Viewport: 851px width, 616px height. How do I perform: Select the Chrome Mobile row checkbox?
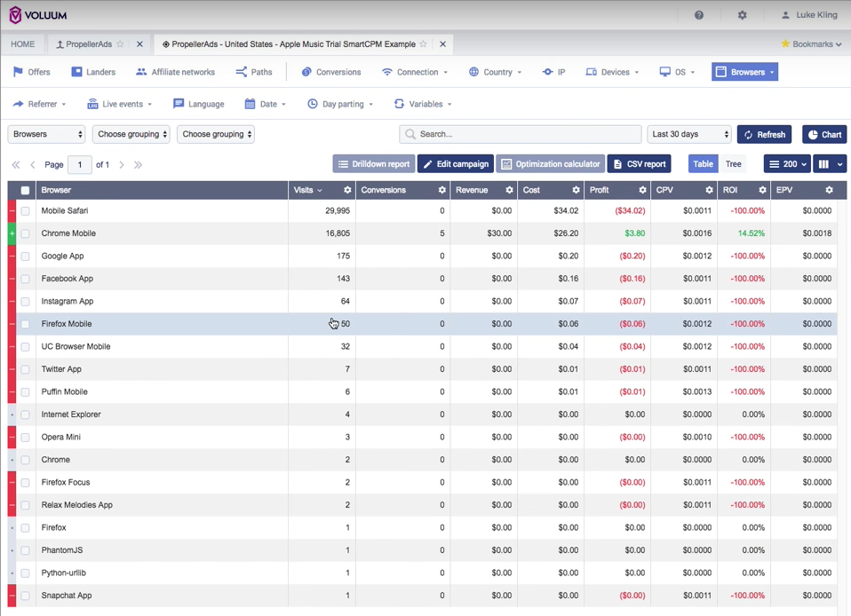[x=25, y=233]
